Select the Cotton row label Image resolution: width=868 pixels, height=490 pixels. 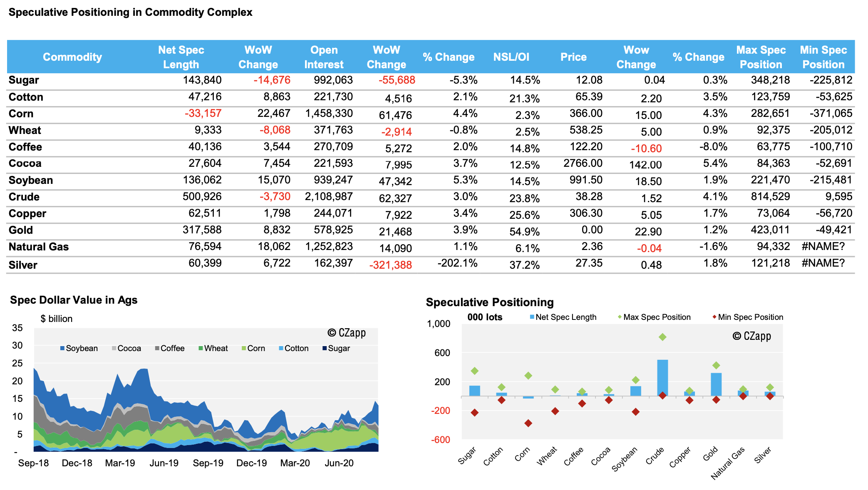[26, 97]
